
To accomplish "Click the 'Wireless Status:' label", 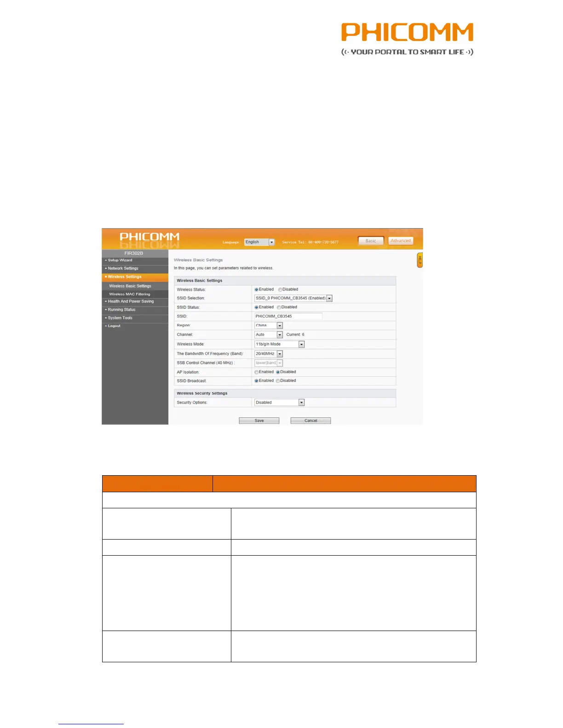I will click(191, 290).
